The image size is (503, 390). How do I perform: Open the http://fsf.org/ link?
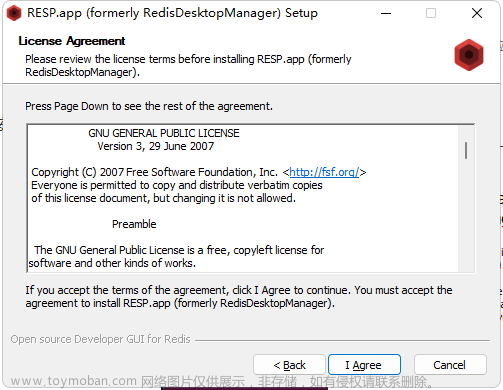324,172
